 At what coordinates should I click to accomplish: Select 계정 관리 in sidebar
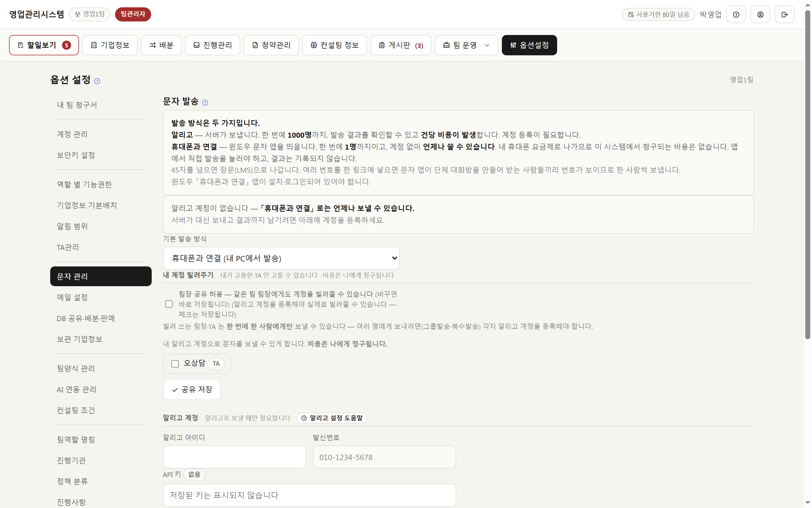[101, 134]
